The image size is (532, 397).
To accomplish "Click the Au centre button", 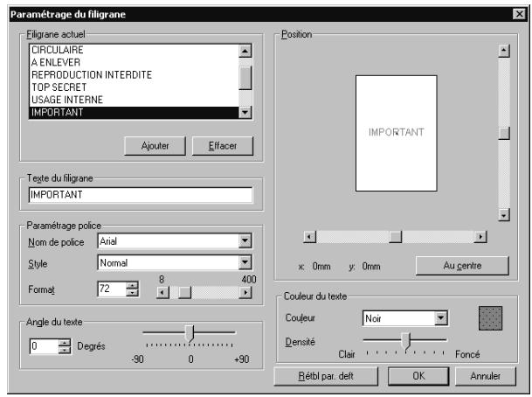I will (x=462, y=266).
